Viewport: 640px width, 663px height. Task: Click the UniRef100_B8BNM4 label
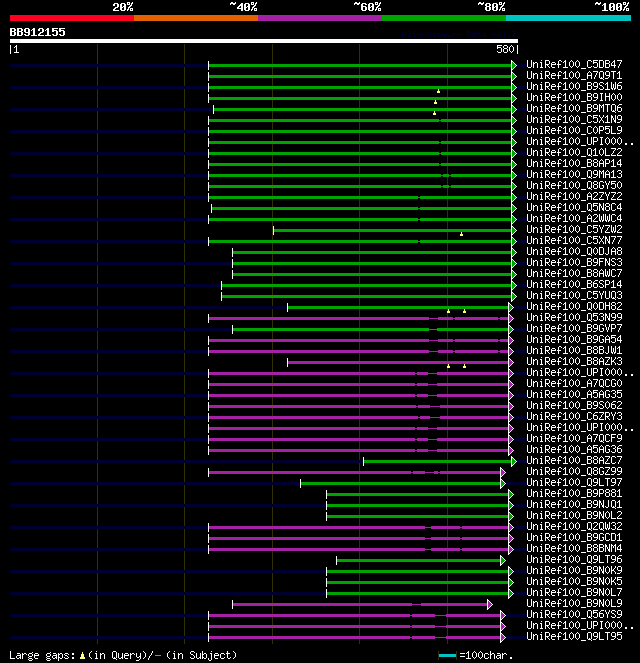pos(574,548)
